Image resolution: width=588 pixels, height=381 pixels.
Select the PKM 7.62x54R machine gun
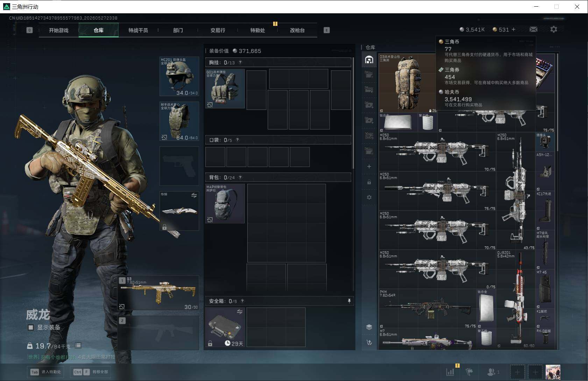click(x=427, y=309)
